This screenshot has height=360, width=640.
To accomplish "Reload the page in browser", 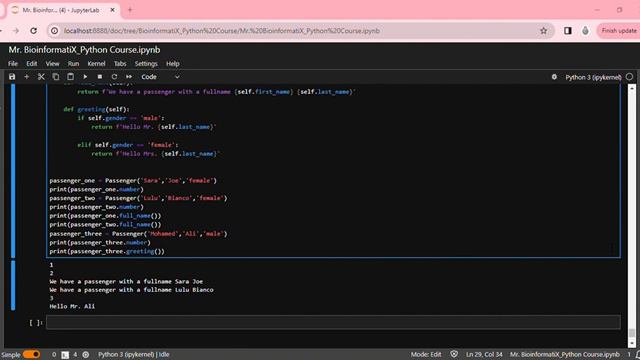I will 33,31.
